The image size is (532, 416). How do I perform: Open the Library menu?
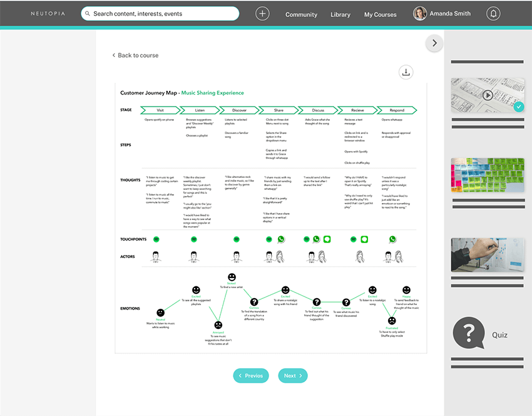(340, 14)
